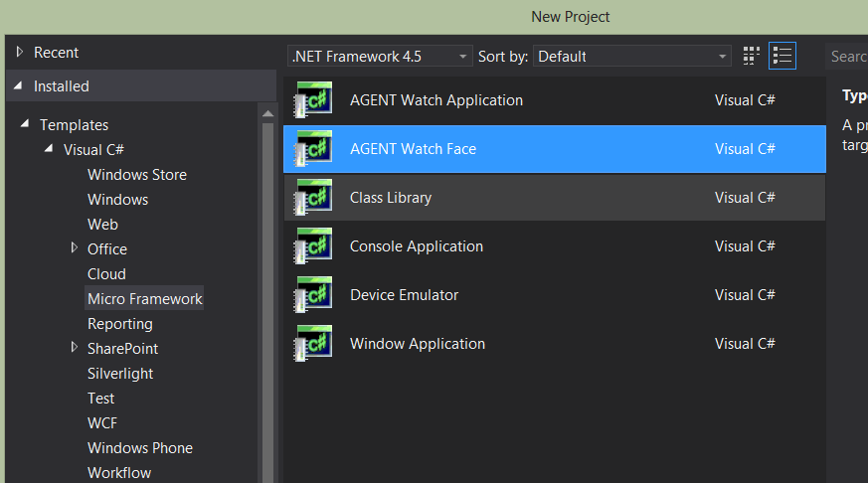Click the AGENT Watch Application template icon

point(313,100)
